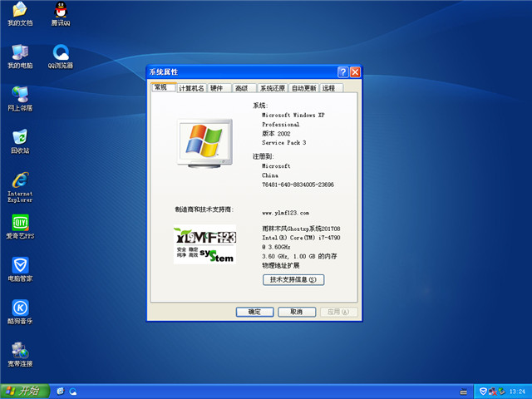532x399 pixels.
Task: Click the Service Pack 3 text
Action: 284,142
